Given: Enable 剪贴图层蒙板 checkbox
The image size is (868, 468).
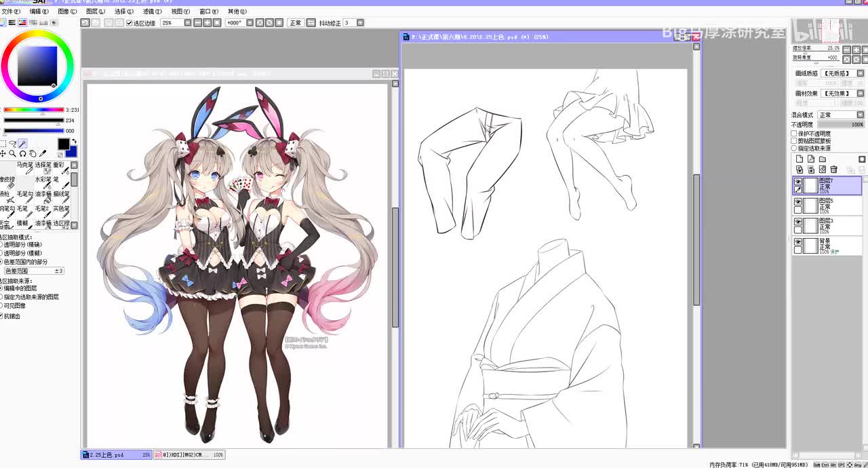Looking at the screenshot, I should (793, 140).
